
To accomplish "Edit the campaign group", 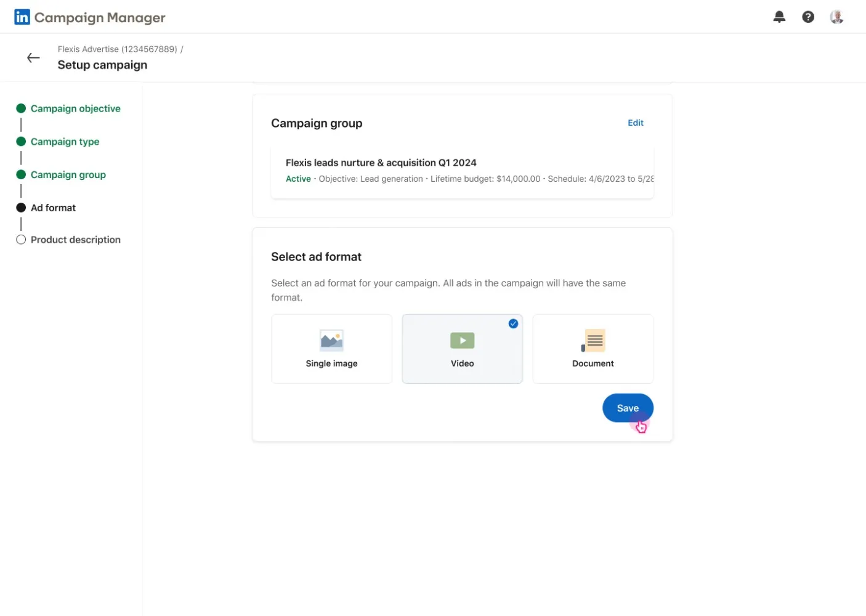I will coord(636,123).
